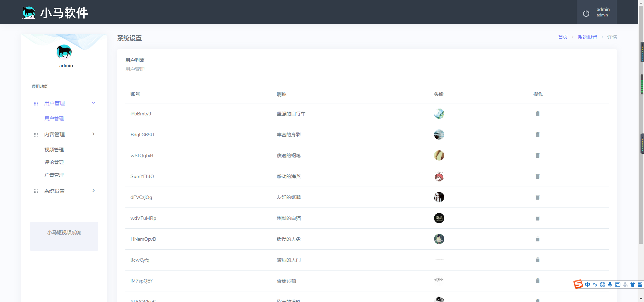Click the IME microphone voice input
The width and height of the screenshot is (644, 302).
click(x=610, y=285)
